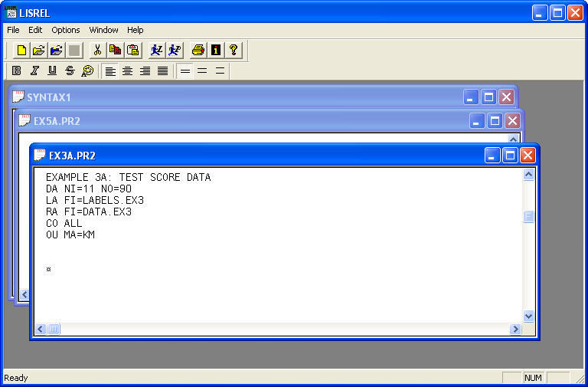Click the 'EXAMPLE 3A: TEST SCORE DATA' line
The width and height of the screenshot is (588, 387).
tap(129, 177)
